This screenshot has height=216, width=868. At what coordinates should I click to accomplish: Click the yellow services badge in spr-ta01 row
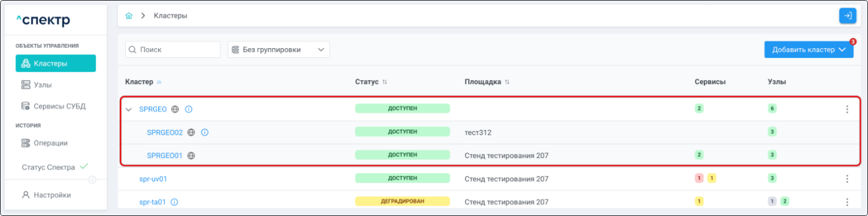tap(699, 201)
